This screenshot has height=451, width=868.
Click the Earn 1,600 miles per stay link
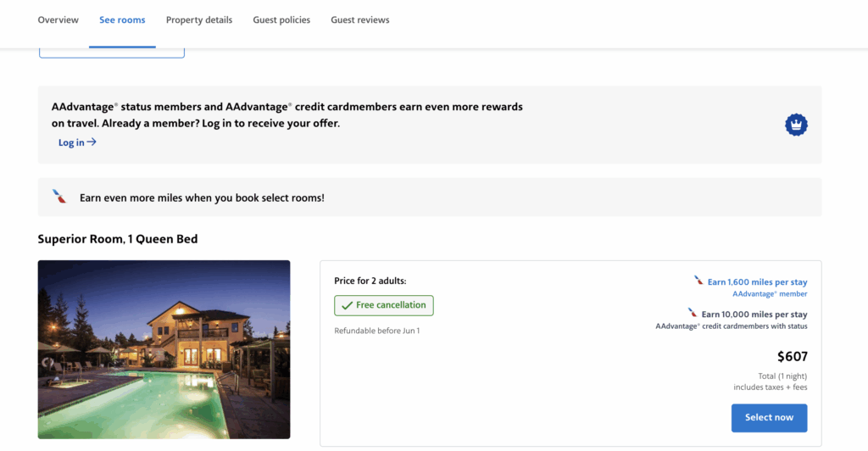pos(757,281)
